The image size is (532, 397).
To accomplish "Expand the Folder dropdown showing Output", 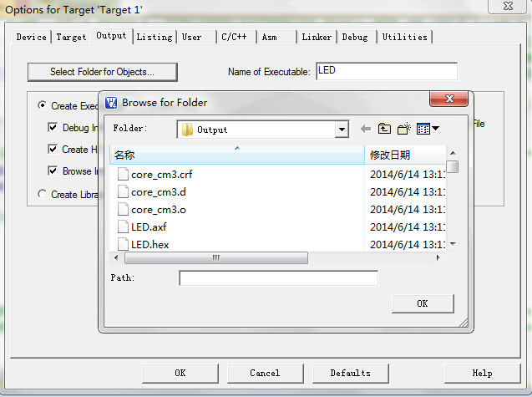I will 341,130.
